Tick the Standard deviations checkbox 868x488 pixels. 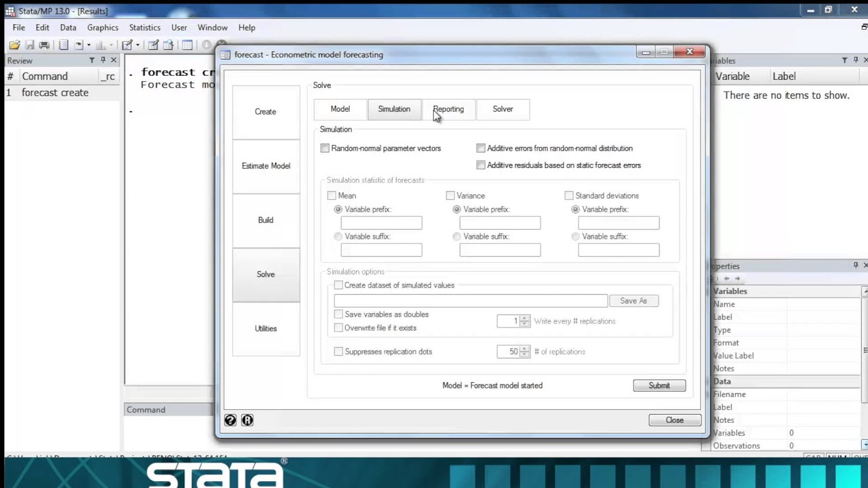click(x=569, y=196)
